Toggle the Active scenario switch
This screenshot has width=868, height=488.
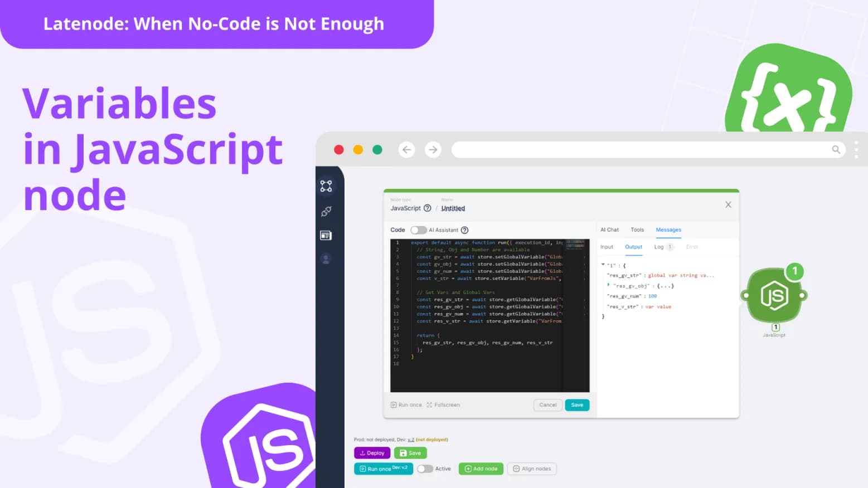click(425, 469)
